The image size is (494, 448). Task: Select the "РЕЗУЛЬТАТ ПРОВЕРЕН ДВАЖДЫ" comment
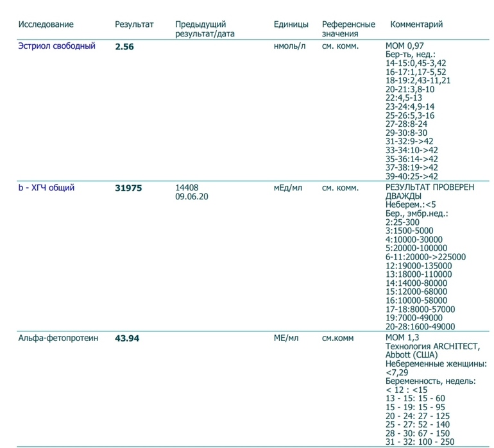429,192
